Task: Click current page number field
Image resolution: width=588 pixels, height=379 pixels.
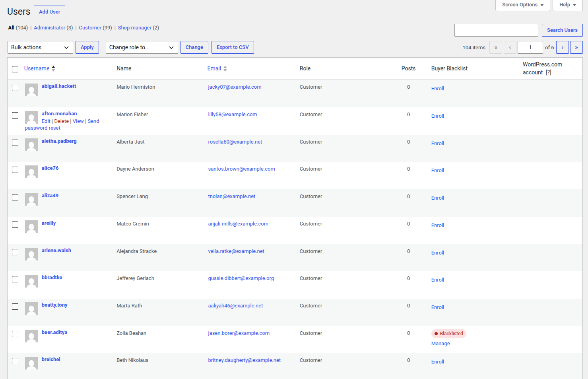Action: pyautogui.click(x=530, y=47)
